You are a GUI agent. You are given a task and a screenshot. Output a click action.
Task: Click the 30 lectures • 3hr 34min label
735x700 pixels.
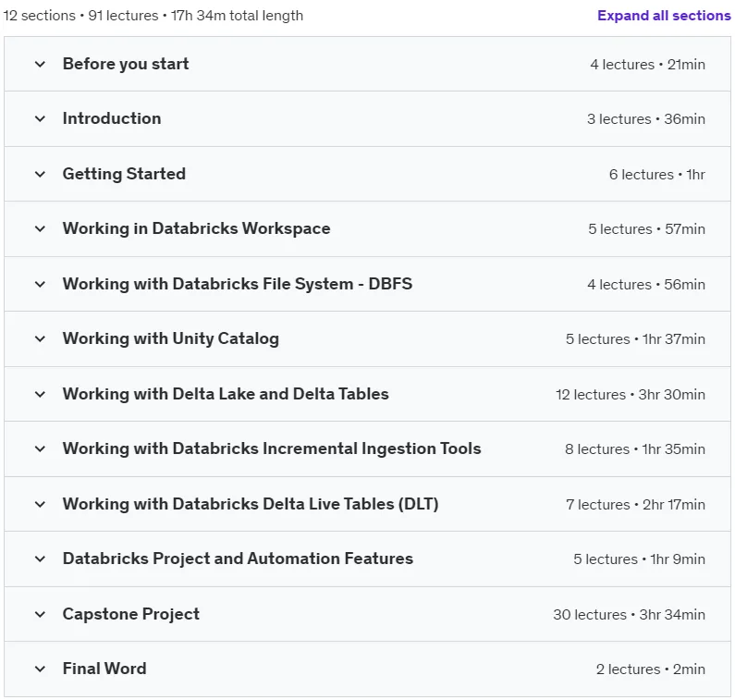click(x=629, y=615)
